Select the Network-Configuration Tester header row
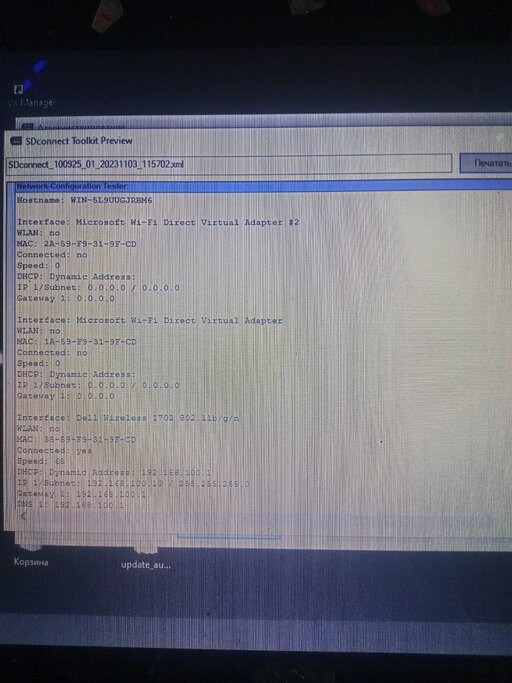Viewport: 512px width, 683px height. coord(263,186)
